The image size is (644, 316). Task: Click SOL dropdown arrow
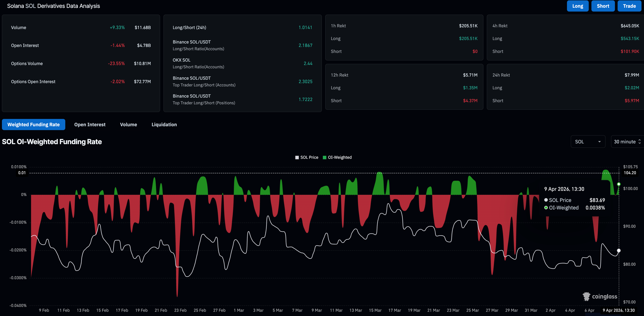(x=599, y=142)
